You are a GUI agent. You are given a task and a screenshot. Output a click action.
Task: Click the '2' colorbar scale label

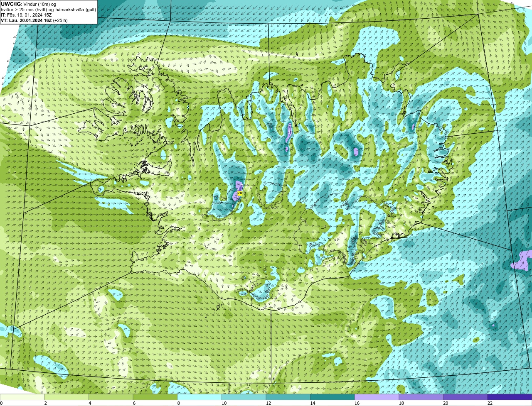click(x=45, y=403)
